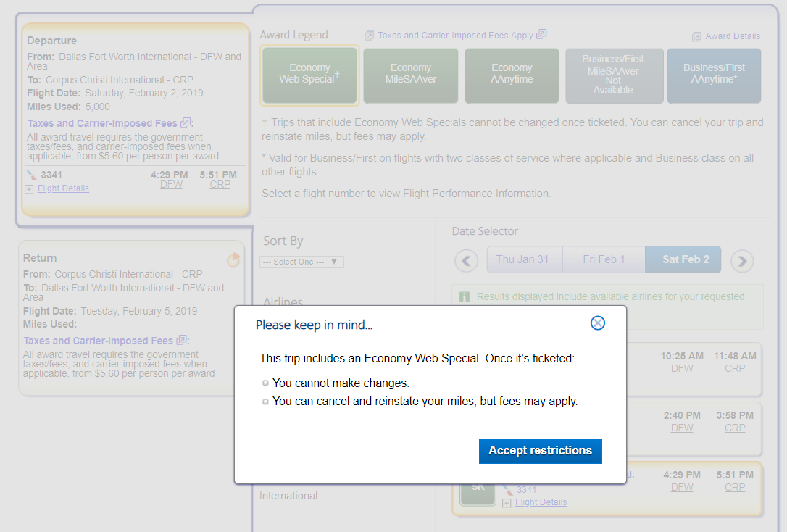Click the change return flight icon
The image size is (787, 532).
point(233,259)
